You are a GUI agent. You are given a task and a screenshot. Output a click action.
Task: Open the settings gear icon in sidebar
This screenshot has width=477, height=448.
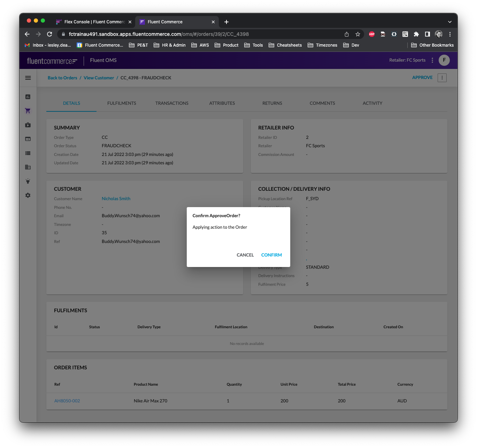tap(28, 195)
